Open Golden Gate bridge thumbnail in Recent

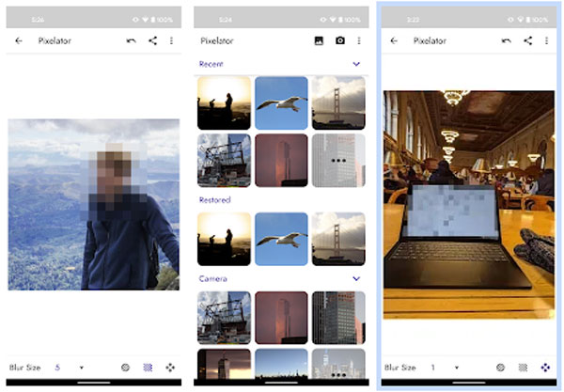(338, 102)
